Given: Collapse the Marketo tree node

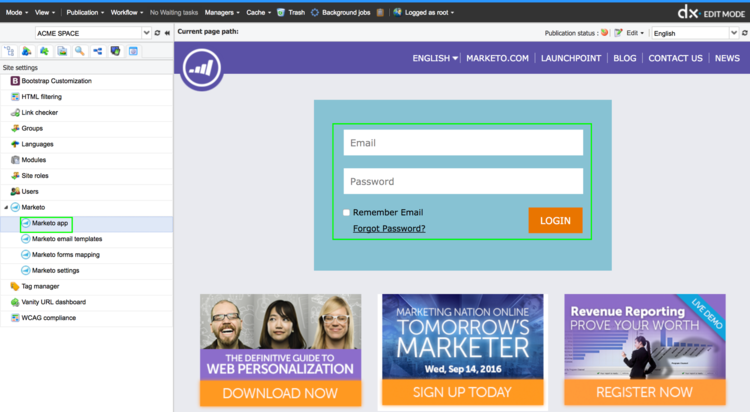Looking at the screenshot, I should 6,207.
